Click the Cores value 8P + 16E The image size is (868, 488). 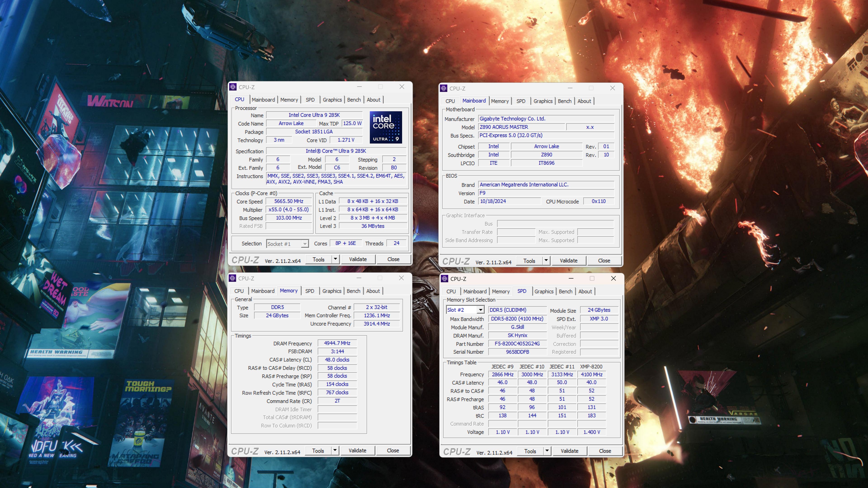(345, 243)
